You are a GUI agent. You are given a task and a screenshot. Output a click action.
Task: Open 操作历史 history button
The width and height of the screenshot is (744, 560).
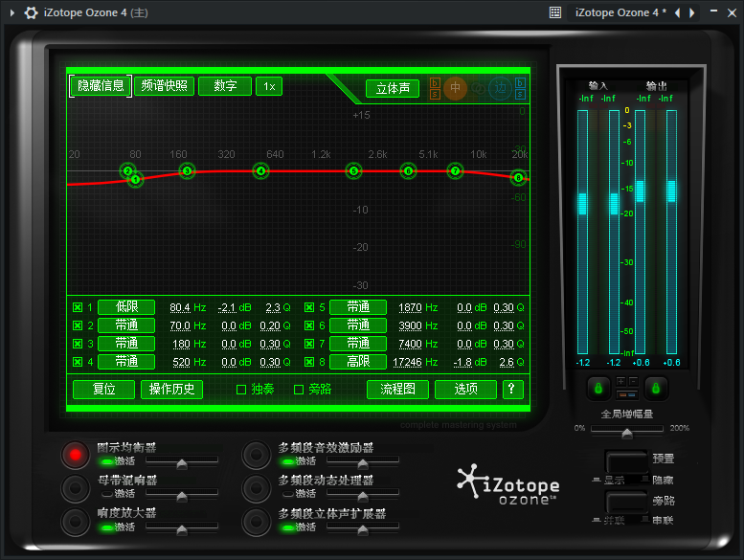click(x=171, y=390)
